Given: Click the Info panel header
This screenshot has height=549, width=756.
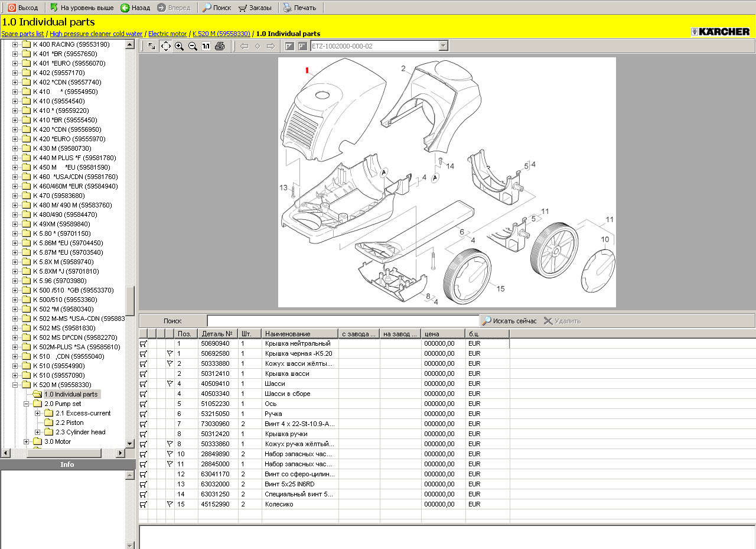Looking at the screenshot, I should tap(67, 464).
